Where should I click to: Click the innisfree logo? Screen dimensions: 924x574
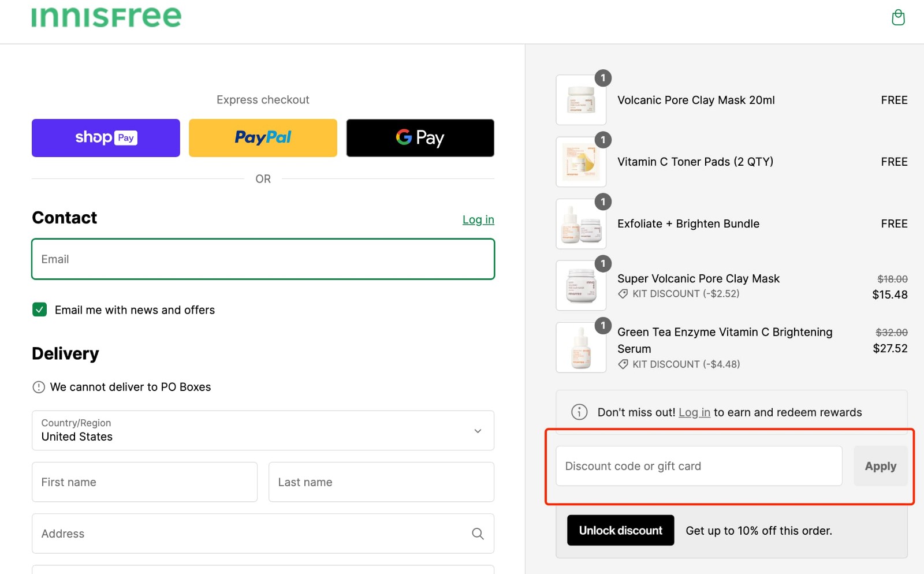coord(106,17)
